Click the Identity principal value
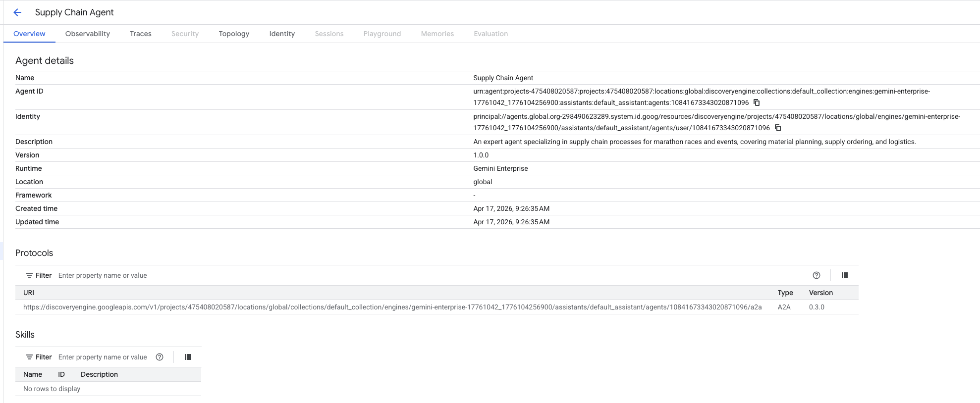 click(x=716, y=122)
